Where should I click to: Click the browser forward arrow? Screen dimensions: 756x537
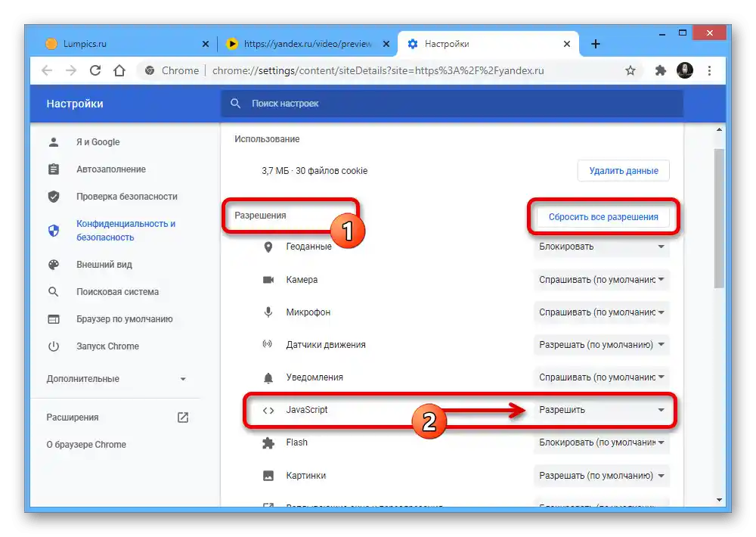click(x=71, y=70)
